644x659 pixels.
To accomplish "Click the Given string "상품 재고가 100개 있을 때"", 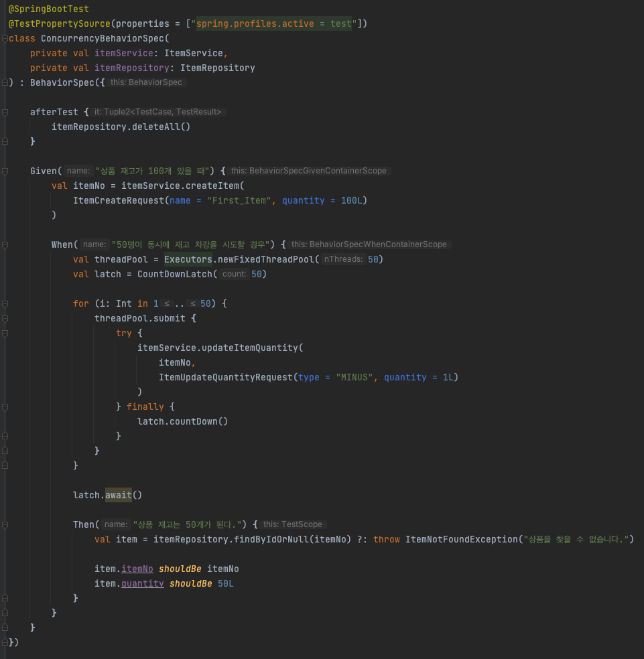I will (152, 171).
